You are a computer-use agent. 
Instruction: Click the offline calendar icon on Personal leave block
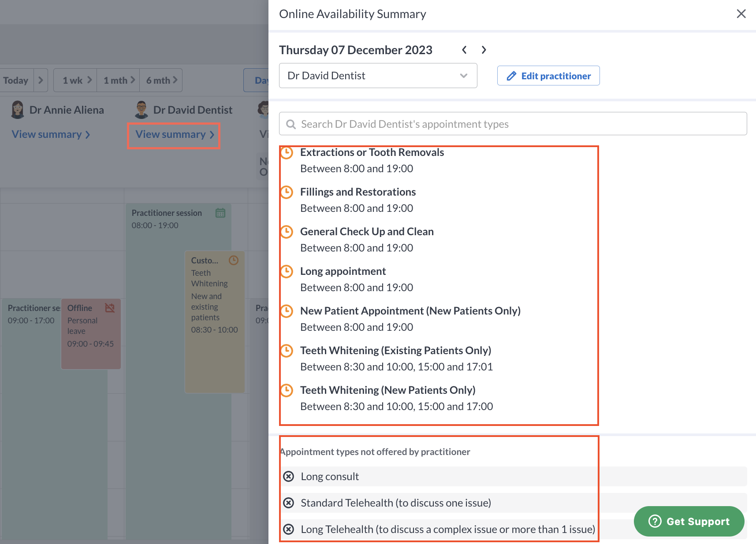click(110, 308)
